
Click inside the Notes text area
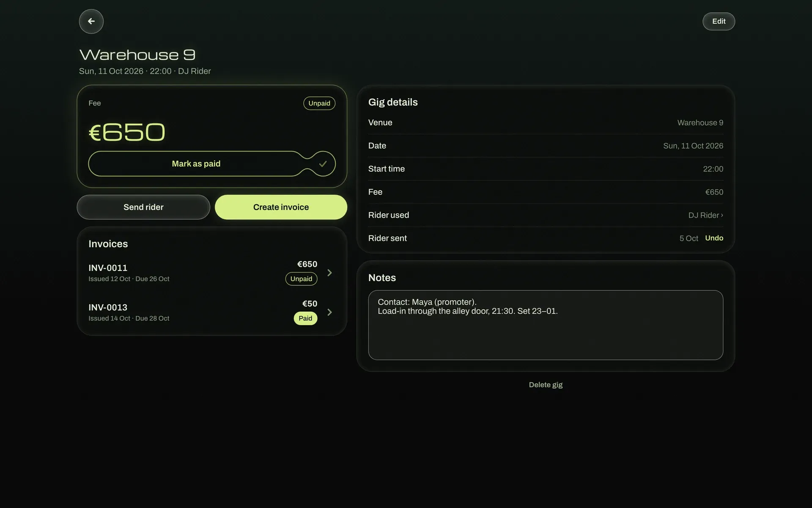coord(546,325)
